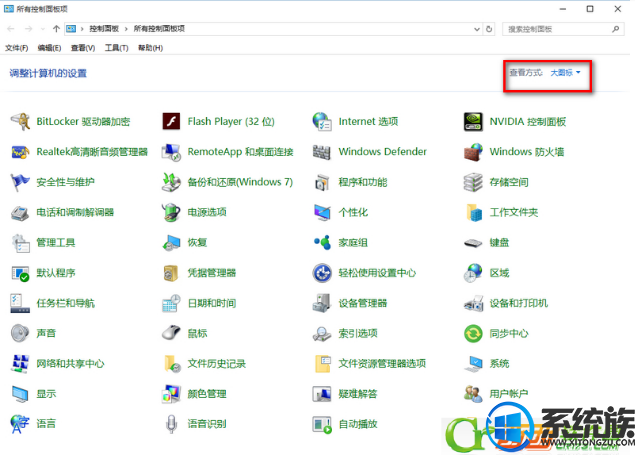The height and width of the screenshot is (455, 635).
Task: Open 存储空间 drives icon
Action: tap(473, 182)
